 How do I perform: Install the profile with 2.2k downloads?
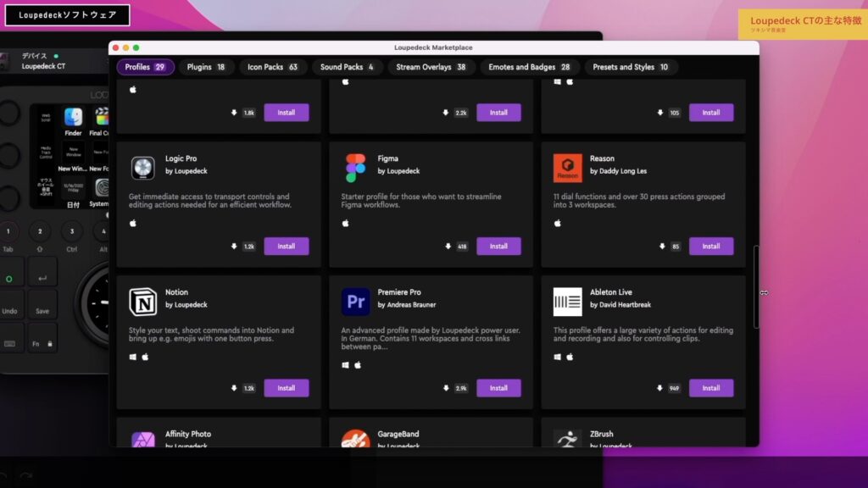(x=498, y=113)
